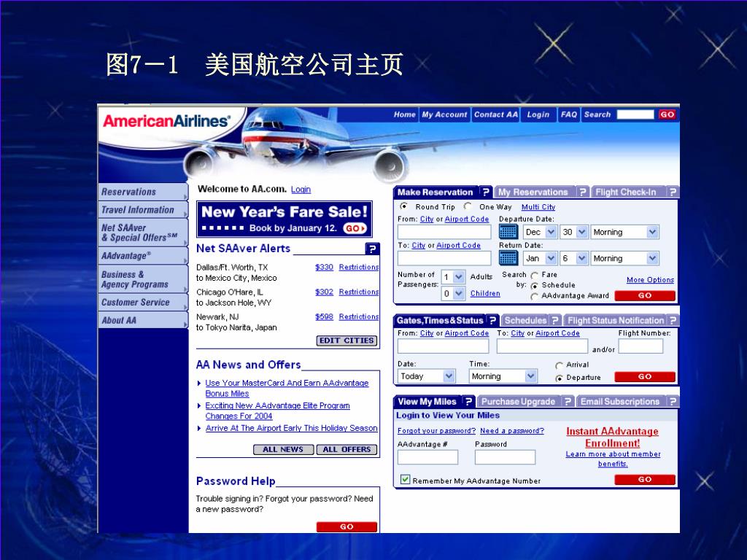Image resolution: width=747 pixels, height=560 pixels.
Task: Open About AA sidebar menu
Action: [x=143, y=320]
